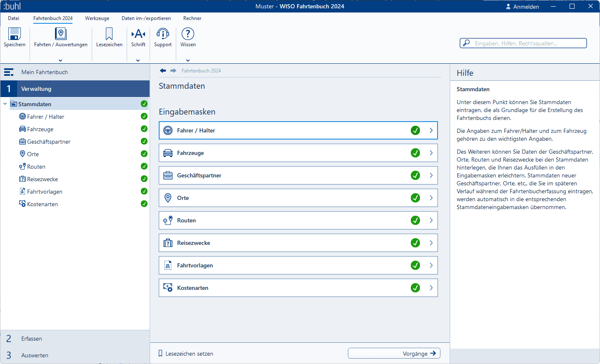Open the Support headset icon
Viewport: 600px width, 364px height.
[163, 34]
